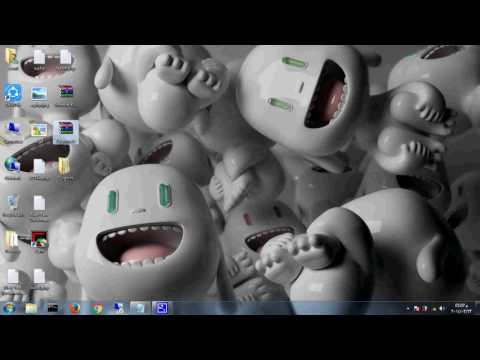Image resolution: width=480 pixels, height=360 pixels.
Task: Launch Firefox from the taskbar
Action: click(x=75, y=308)
